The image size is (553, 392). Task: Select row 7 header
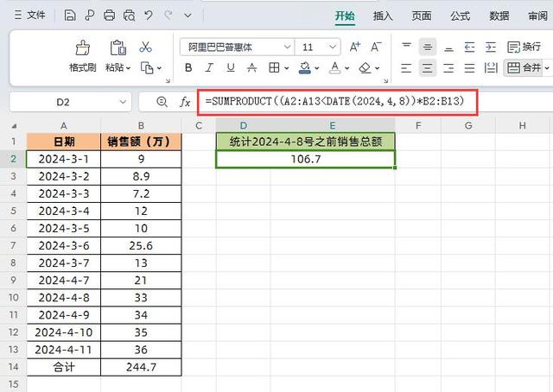tap(13, 245)
